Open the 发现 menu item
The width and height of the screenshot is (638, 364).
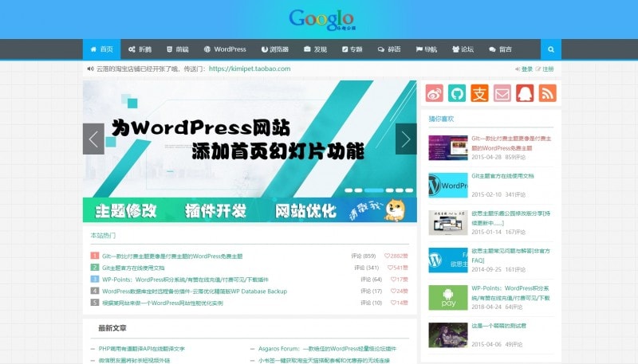(315, 49)
